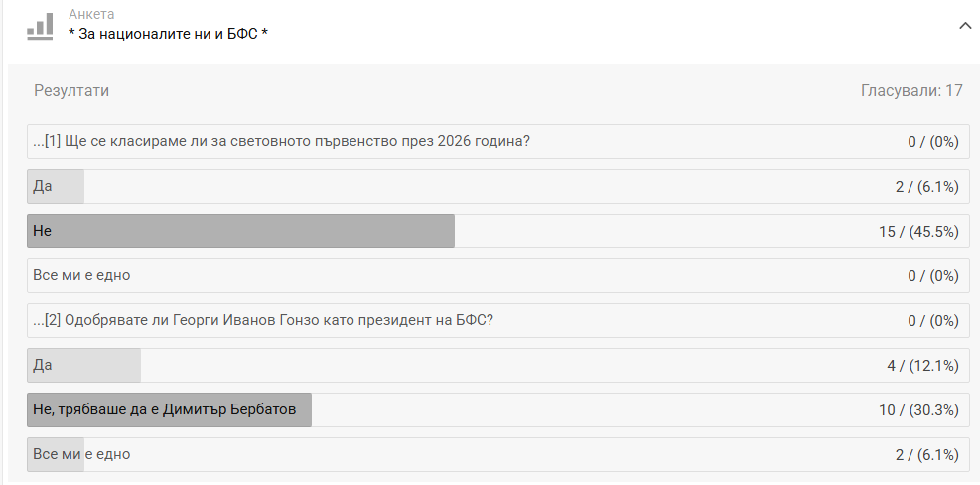The height and width of the screenshot is (485, 980).
Task: Select Не, трябваше да е Димитър Бербатов
Action: pyautogui.click(x=498, y=409)
